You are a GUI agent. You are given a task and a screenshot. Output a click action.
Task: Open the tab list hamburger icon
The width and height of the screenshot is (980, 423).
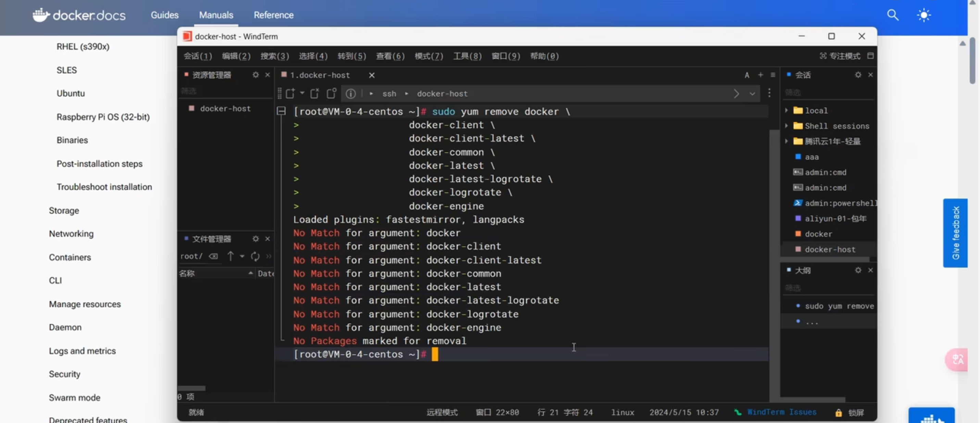[x=772, y=75]
